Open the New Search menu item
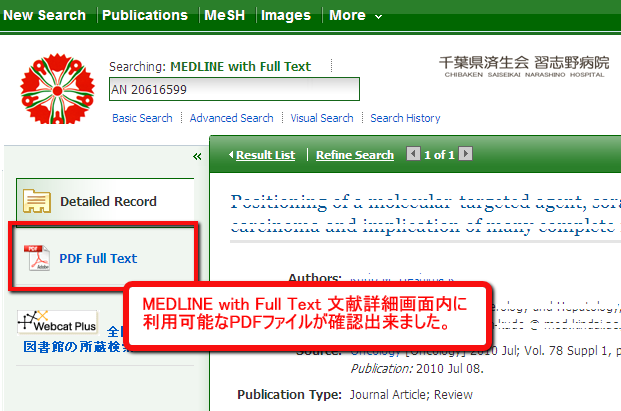621x411 pixels. 44,15
